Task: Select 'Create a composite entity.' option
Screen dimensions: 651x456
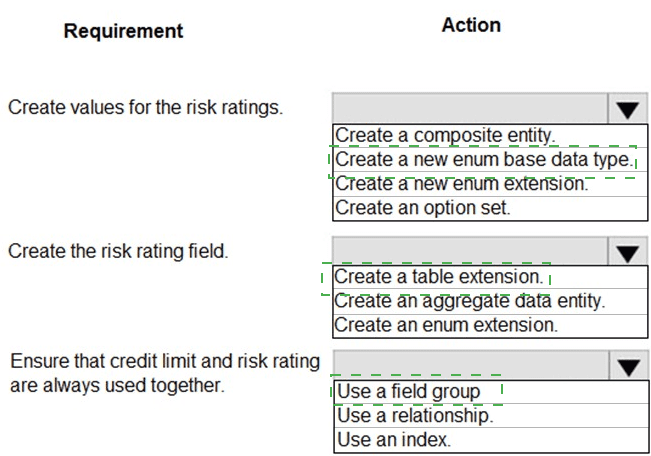Action: click(x=490, y=136)
